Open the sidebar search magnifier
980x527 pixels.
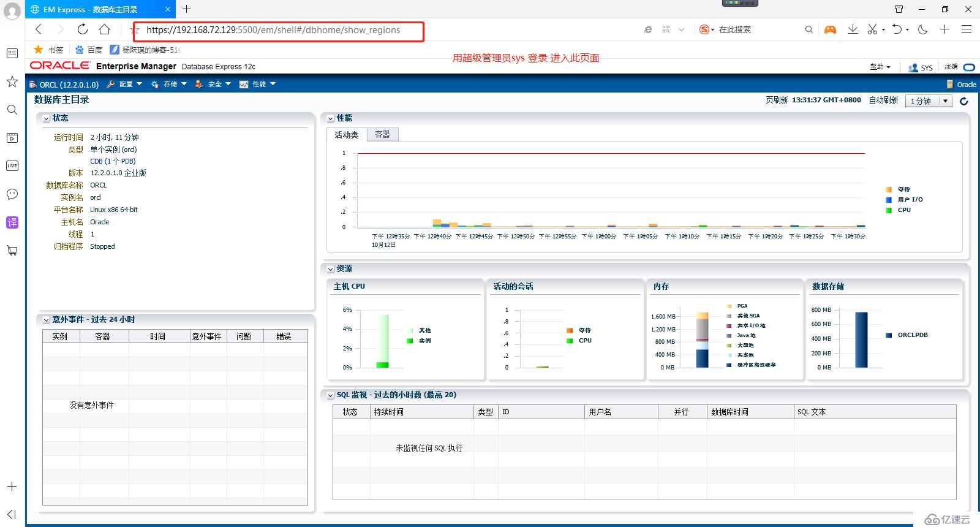pos(12,110)
